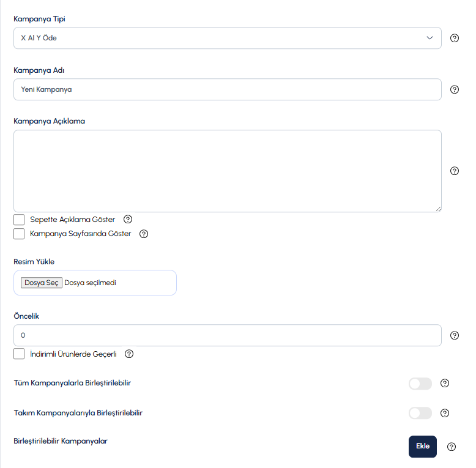Click help icon beside Öncelik field
This screenshot has width=476, height=468.
(x=454, y=335)
